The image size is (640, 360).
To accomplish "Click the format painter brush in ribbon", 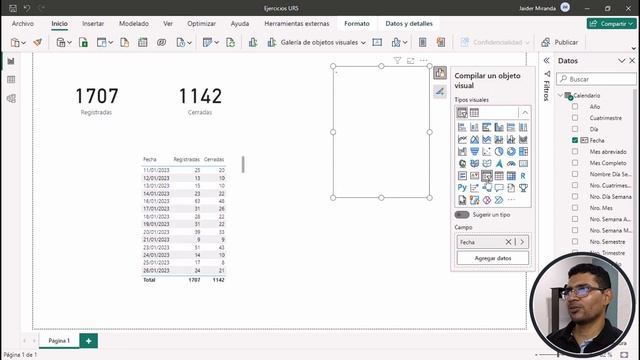I will [38, 42].
